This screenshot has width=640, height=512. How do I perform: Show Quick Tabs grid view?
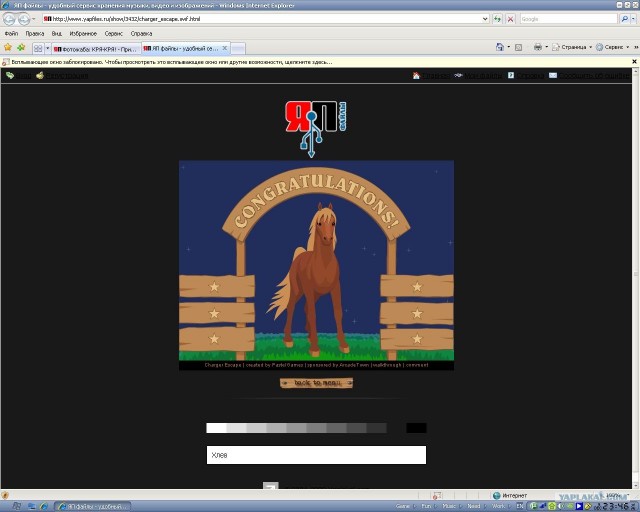point(38,49)
